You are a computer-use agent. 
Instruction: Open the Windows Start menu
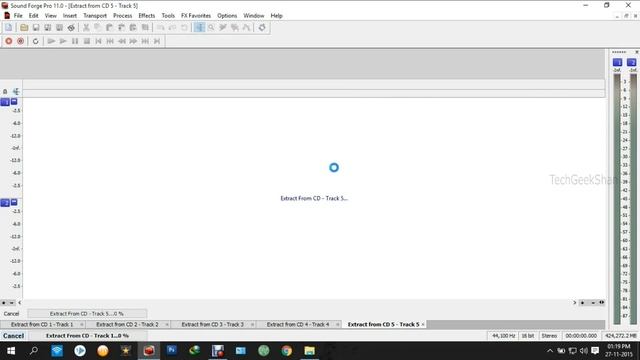point(11,351)
